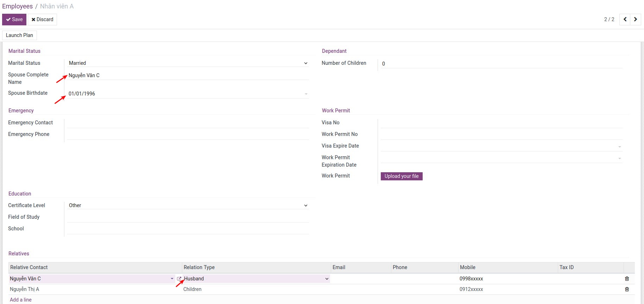Sort by Relation Type column header
This screenshot has width=644, height=304.
256,267
